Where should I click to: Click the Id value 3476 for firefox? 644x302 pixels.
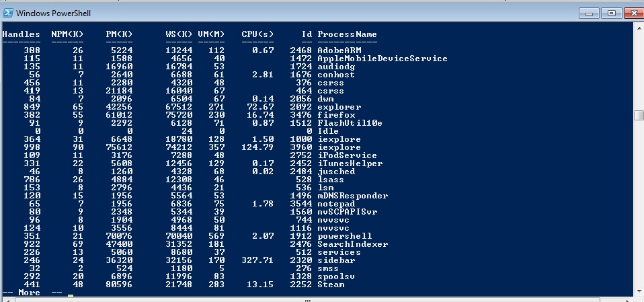(301, 115)
